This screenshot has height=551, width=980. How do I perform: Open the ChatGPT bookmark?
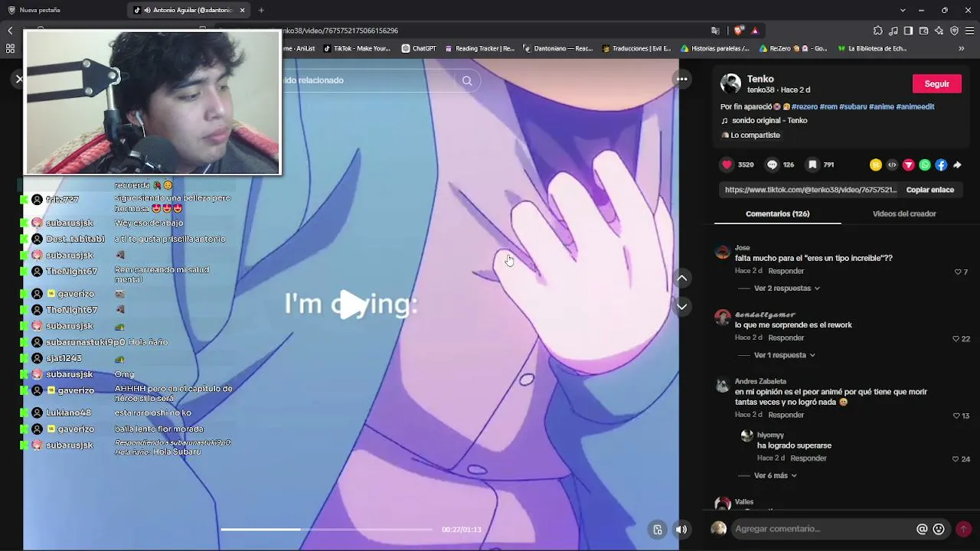click(419, 48)
